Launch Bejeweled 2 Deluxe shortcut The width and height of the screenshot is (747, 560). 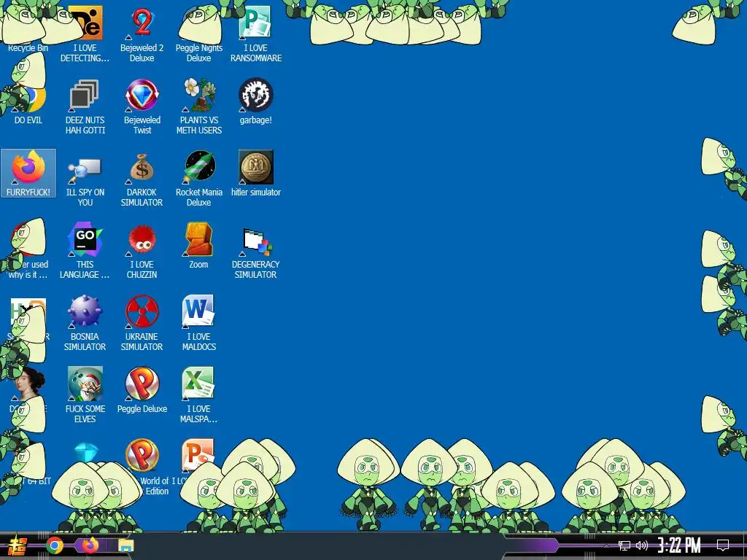pyautogui.click(x=142, y=34)
